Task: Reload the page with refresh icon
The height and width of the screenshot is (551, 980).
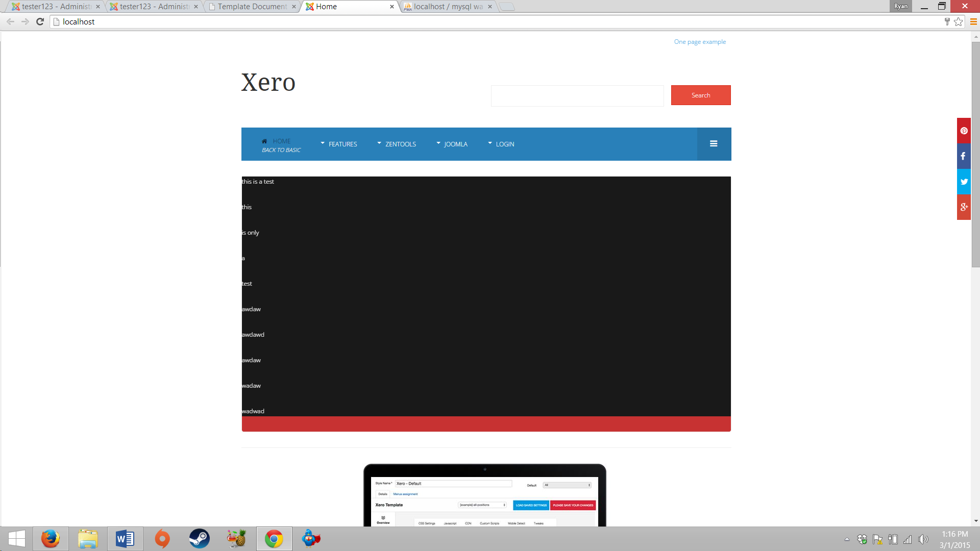Action: click(40, 21)
